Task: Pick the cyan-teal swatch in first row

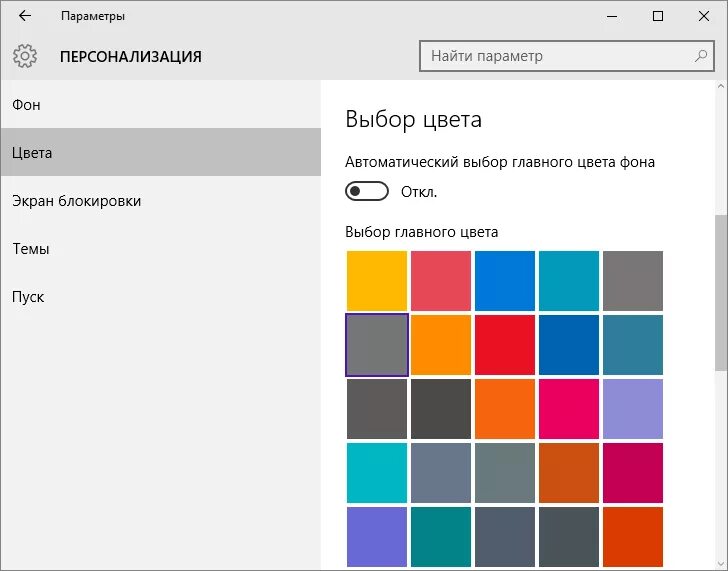Action: [569, 281]
